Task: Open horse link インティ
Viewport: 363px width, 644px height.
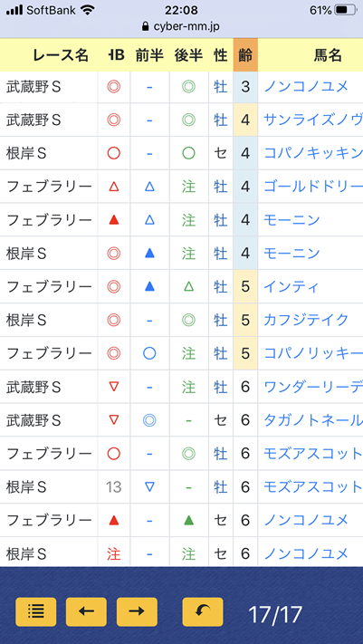Action: click(x=291, y=287)
